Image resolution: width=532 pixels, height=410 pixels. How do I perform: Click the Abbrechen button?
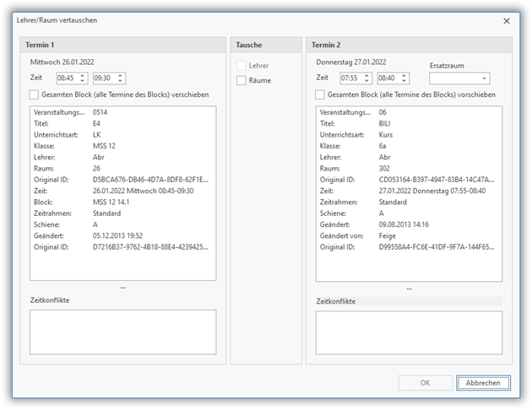pyautogui.click(x=483, y=382)
